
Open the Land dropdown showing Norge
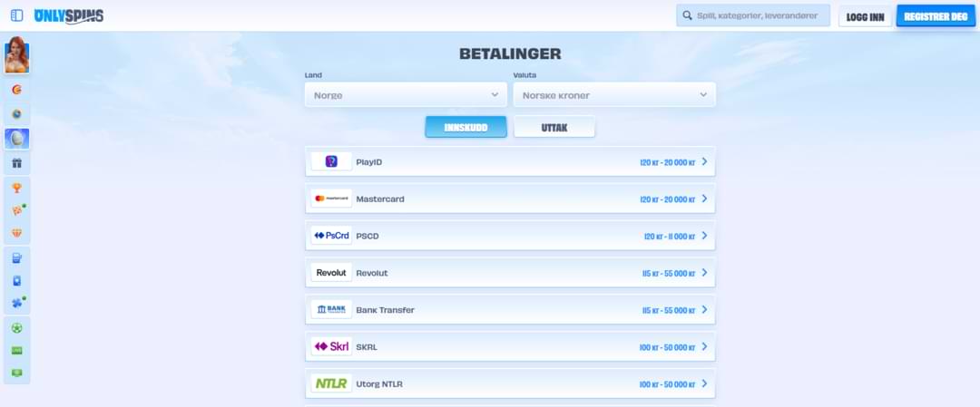coord(406,95)
